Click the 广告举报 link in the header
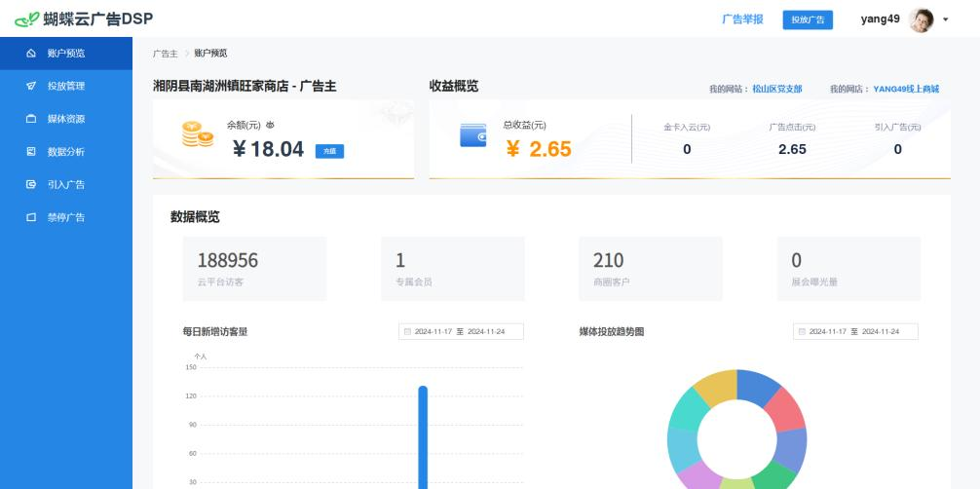The width and height of the screenshot is (980, 489). click(x=742, y=19)
